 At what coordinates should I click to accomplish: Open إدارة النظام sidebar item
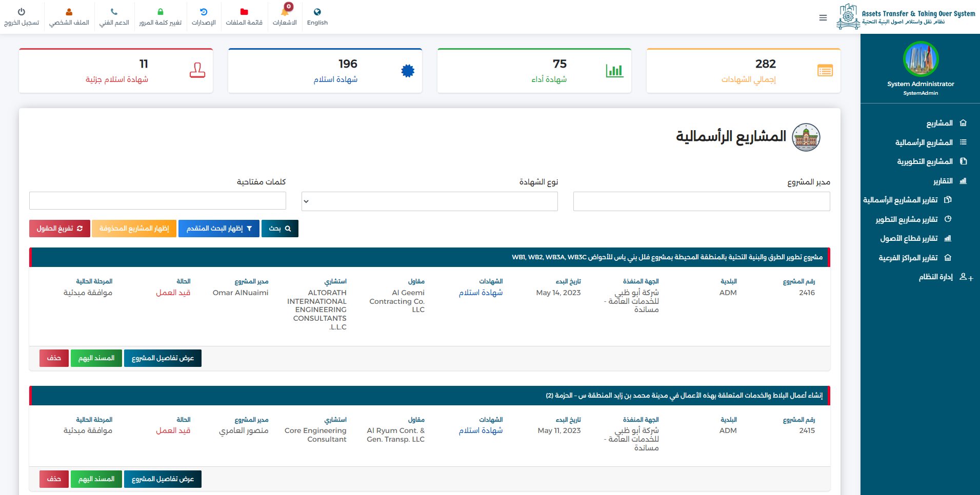coord(936,277)
